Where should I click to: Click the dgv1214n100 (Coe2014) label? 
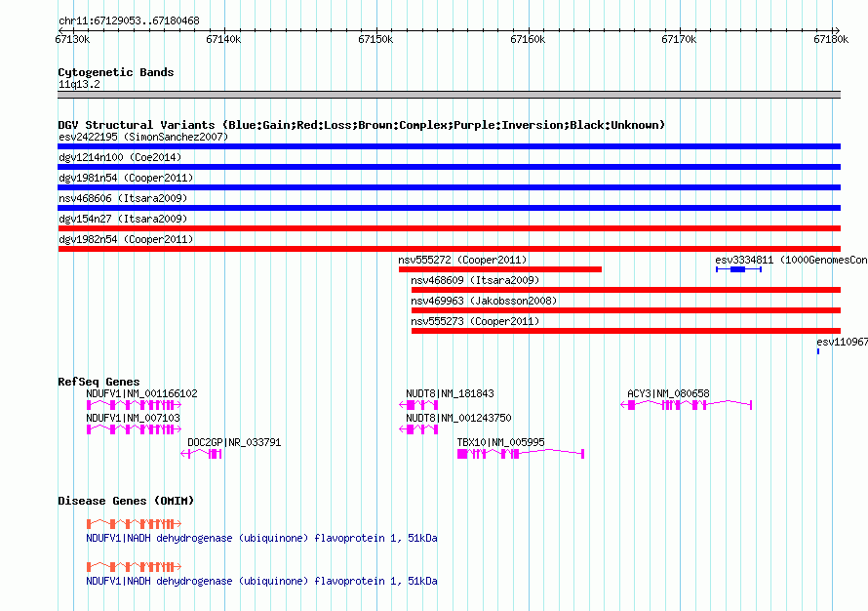tap(120, 157)
